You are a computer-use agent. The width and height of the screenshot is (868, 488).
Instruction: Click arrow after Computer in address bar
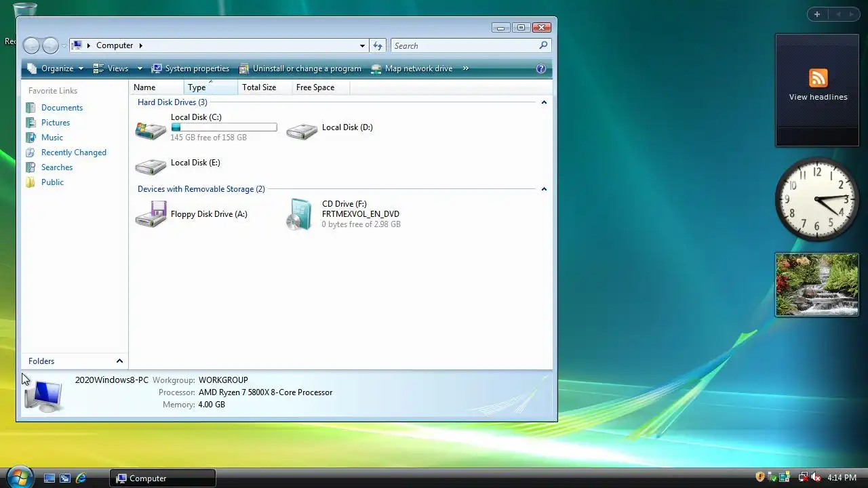tap(140, 45)
